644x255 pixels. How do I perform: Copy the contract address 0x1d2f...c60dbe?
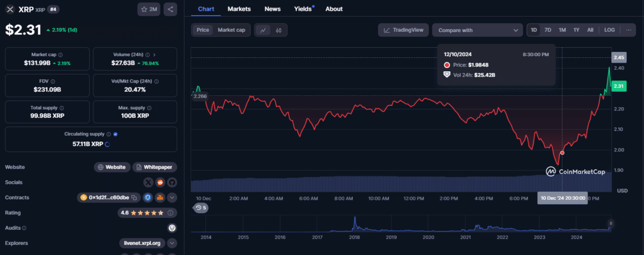pyautogui.click(x=134, y=198)
